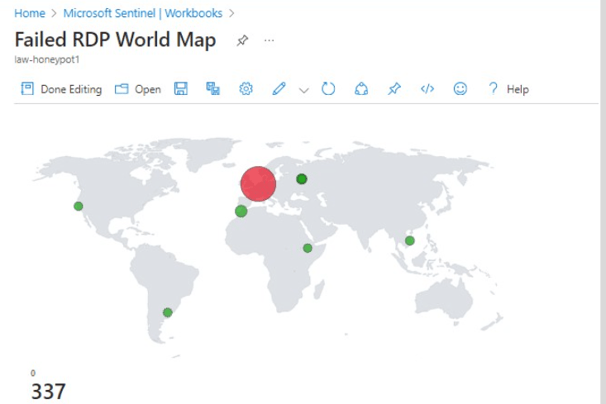Image resolution: width=606 pixels, height=404 pixels.
Task: Select the dark green dot over Russia
Action: coord(302,179)
